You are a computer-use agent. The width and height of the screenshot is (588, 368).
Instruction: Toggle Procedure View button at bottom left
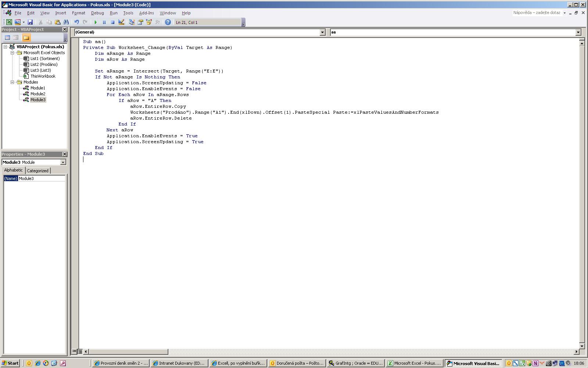(x=74, y=351)
